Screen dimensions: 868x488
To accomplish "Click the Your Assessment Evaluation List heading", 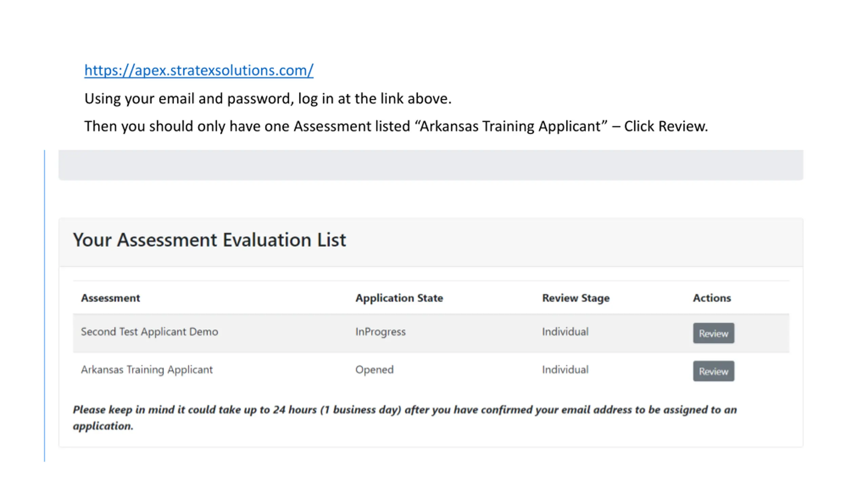I will pos(209,240).
